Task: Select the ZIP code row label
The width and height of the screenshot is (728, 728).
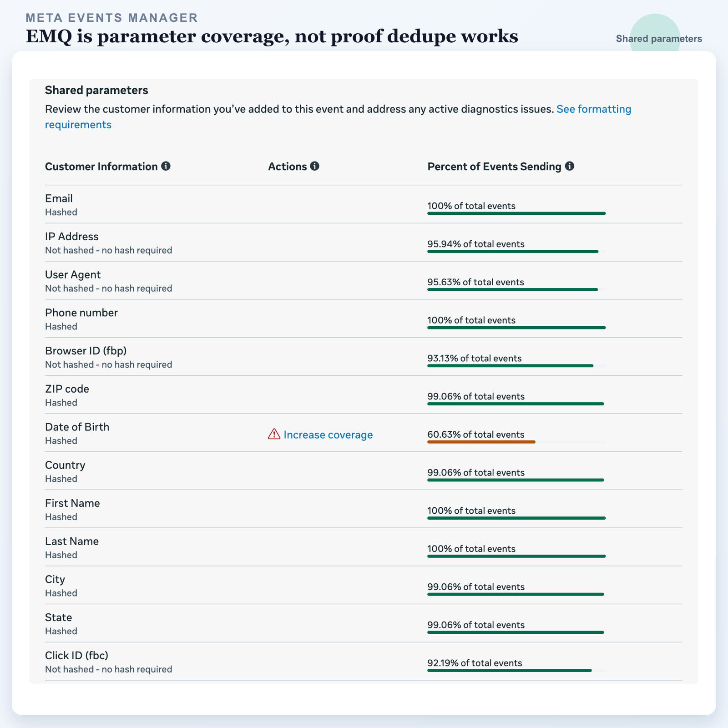Action: pos(67,389)
